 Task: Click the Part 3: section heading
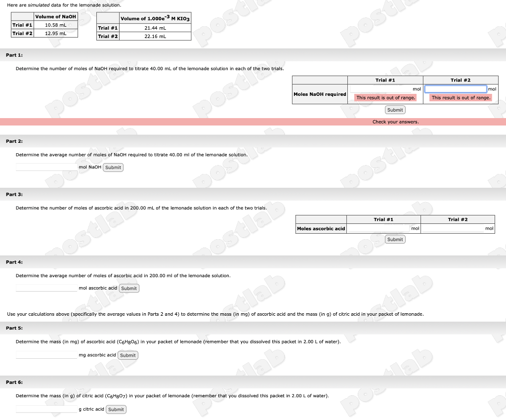14,195
